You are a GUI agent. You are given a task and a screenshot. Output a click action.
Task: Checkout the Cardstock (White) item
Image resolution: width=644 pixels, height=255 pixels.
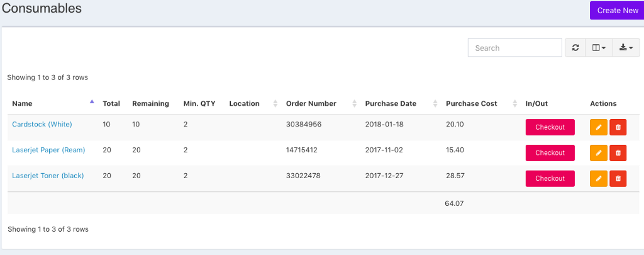click(x=550, y=127)
